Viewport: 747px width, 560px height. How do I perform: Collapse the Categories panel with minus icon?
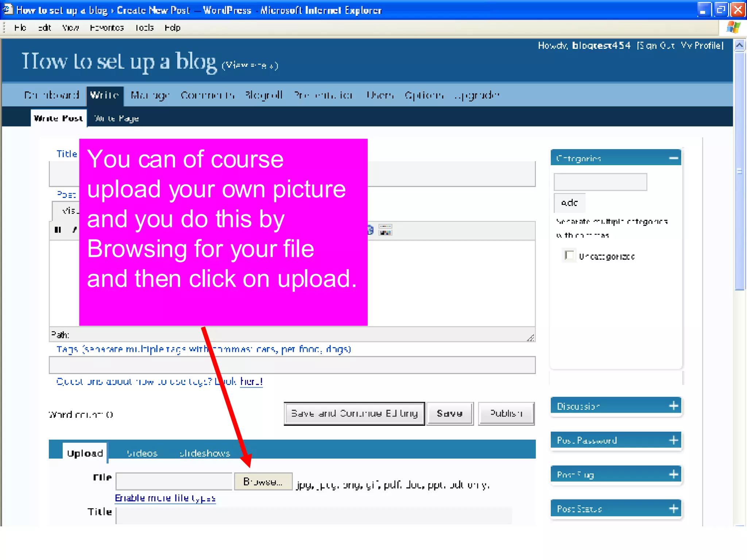[x=673, y=158]
